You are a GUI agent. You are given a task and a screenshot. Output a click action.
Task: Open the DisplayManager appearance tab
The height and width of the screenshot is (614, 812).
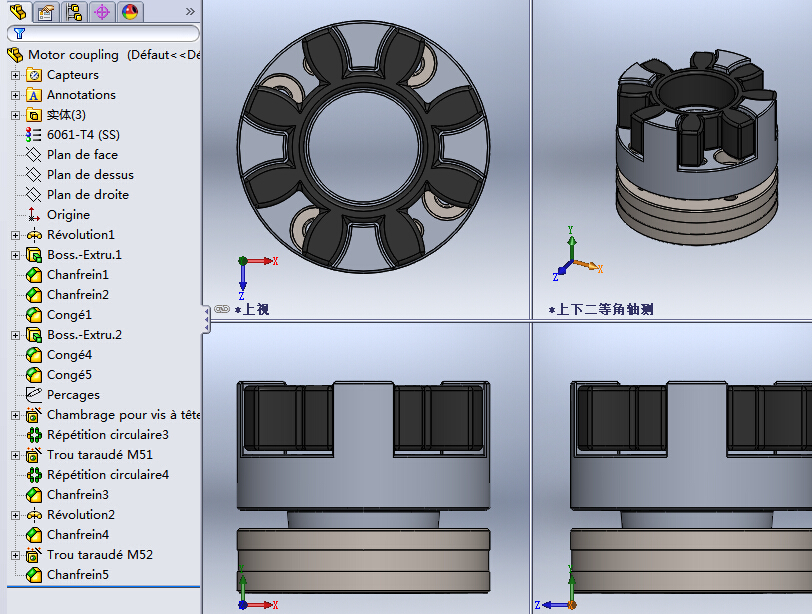129,11
